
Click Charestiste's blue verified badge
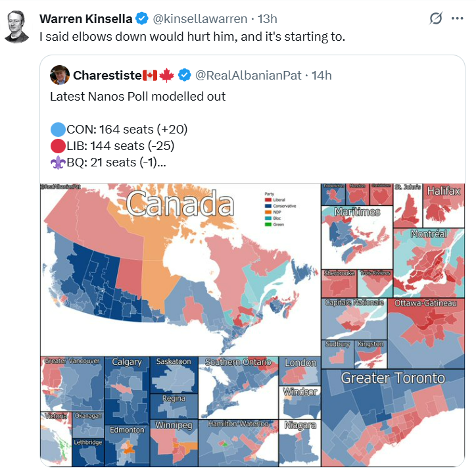coord(185,75)
